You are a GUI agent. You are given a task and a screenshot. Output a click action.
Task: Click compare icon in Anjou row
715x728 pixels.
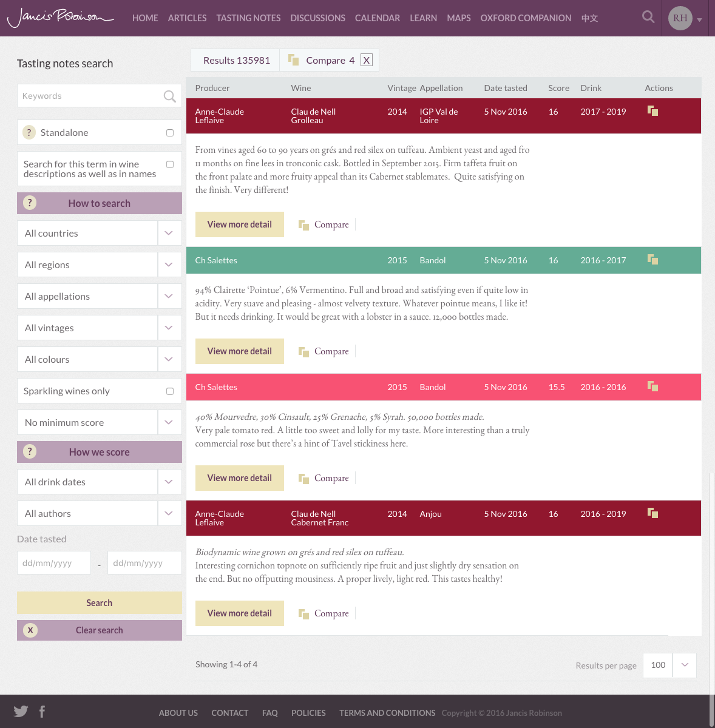tap(652, 513)
